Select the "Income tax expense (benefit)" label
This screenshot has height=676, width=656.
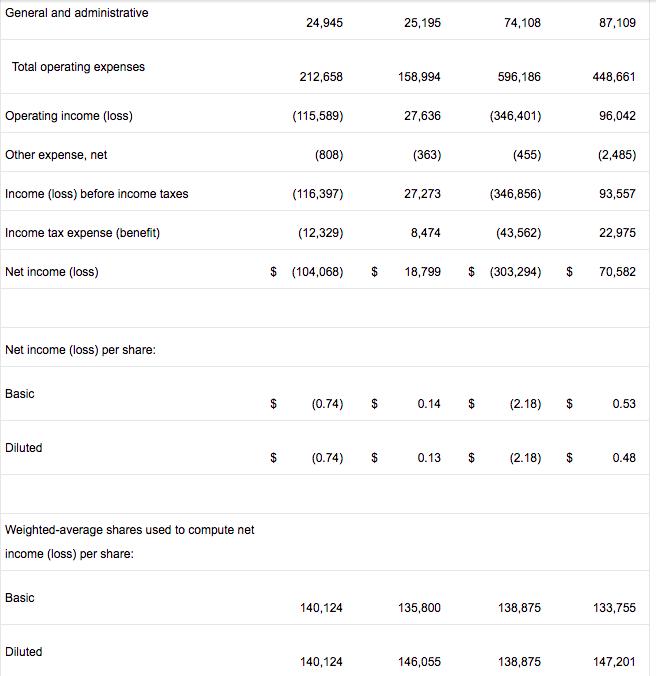(x=82, y=233)
